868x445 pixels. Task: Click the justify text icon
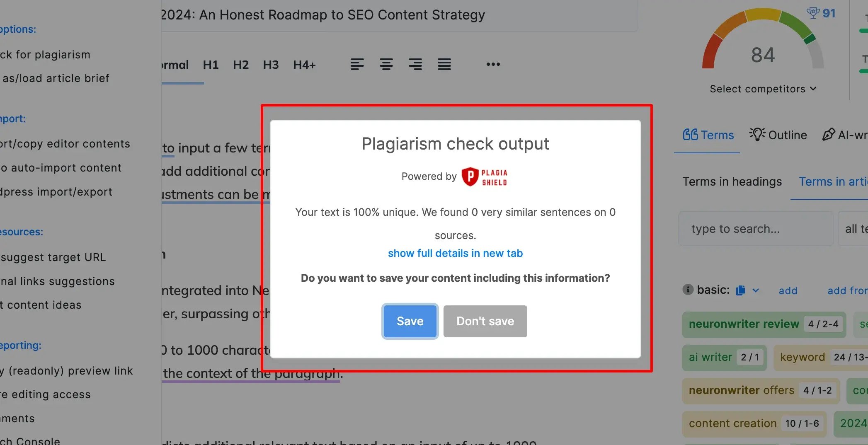point(444,64)
